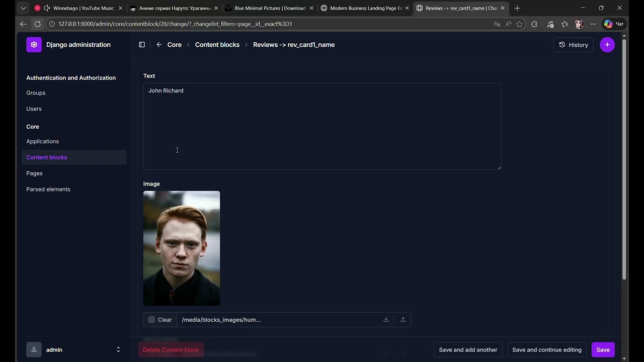Close the Reviews rev_card1_name tab
644x362 pixels.
pos(503,8)
